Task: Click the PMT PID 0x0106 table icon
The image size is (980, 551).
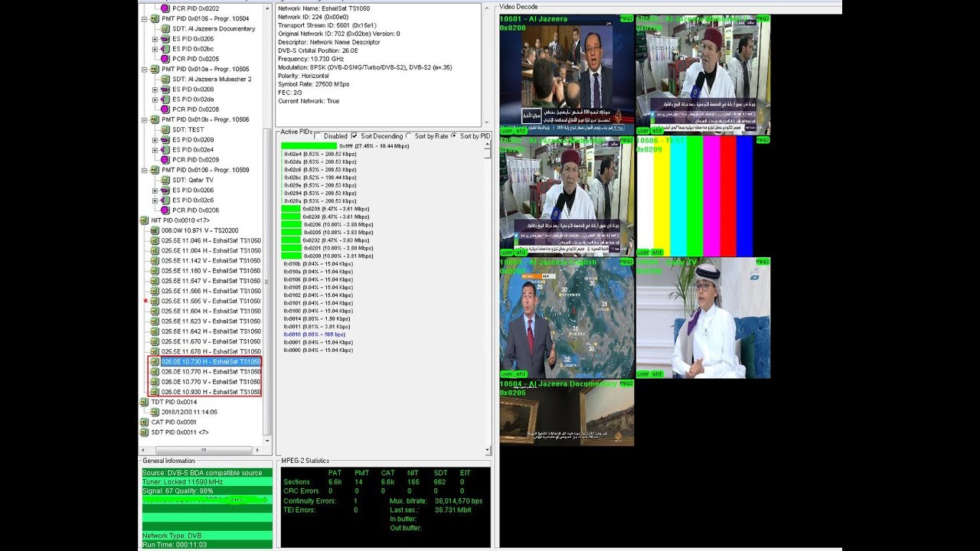Action: coord(155,170)
